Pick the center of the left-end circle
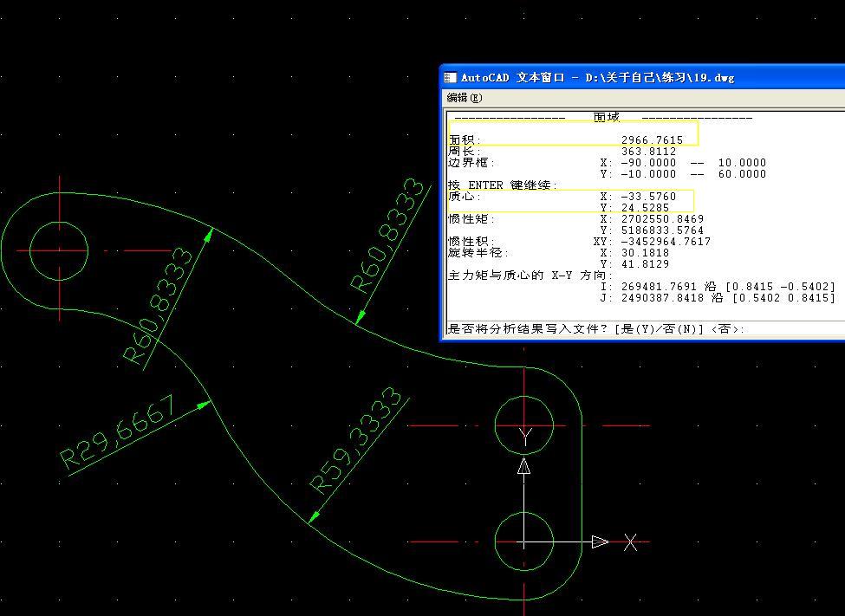 (x=59, y=250)
